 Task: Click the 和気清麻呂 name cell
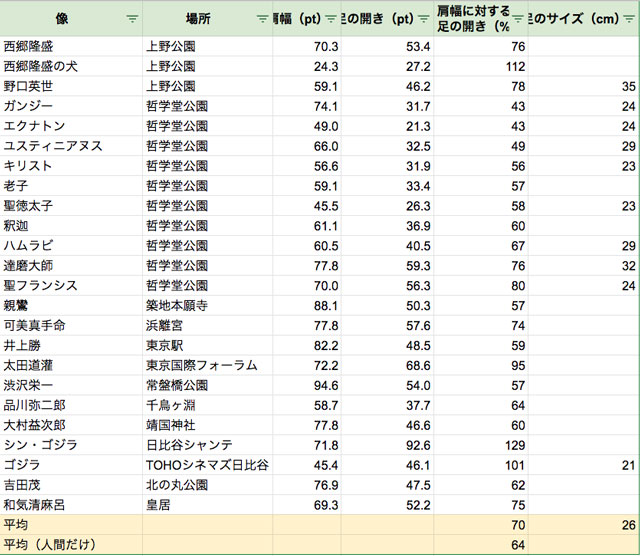(x=38, y=505)
